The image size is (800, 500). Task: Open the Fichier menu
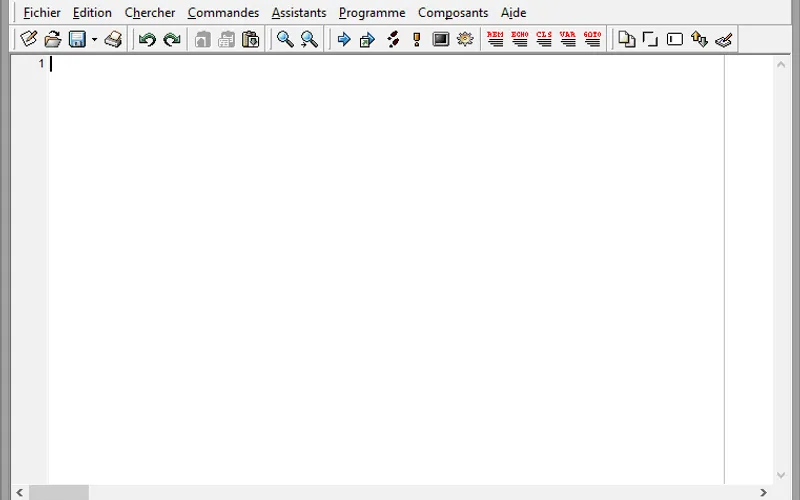[42, 13]
